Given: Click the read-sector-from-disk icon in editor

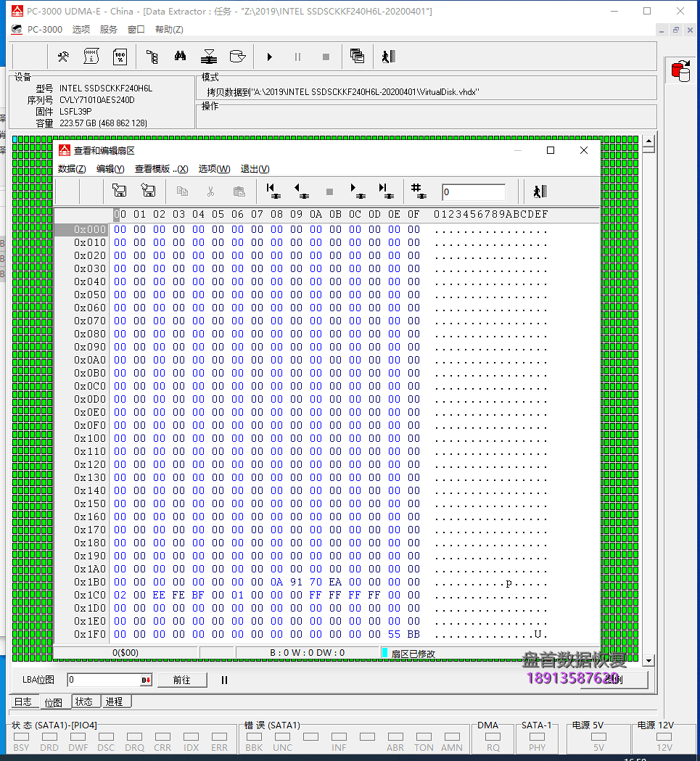Looking at the screenshot, I should [120, 190].
